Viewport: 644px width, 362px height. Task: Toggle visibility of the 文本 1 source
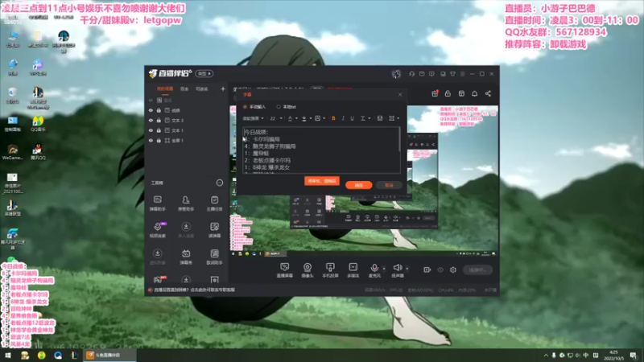[151, 130]
